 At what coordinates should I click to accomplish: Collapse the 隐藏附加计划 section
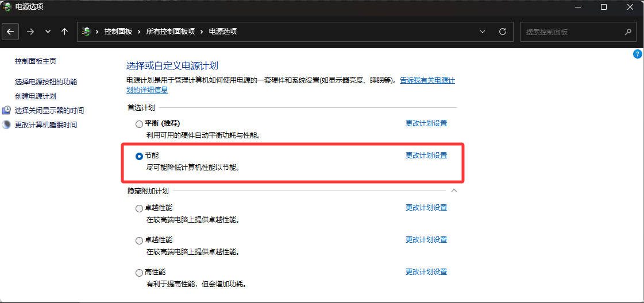pos(454,191)
